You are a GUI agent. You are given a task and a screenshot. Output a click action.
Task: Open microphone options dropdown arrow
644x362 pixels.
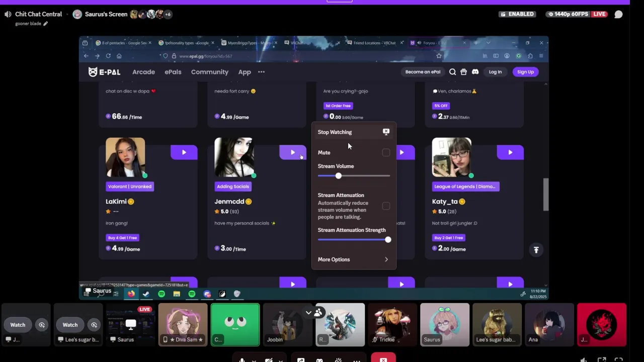tap(254, 360)
